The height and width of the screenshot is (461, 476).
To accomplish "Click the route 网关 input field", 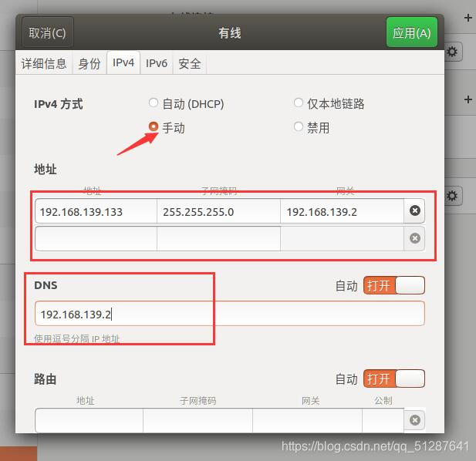I will [x=307, y=420].
